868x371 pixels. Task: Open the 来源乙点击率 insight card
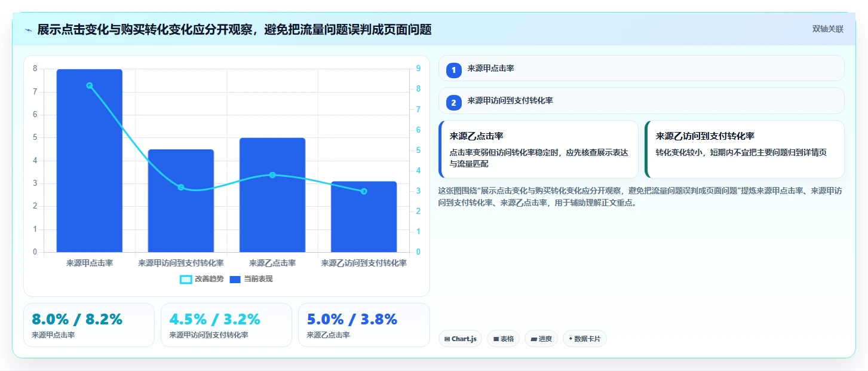click(x=538, y=149)
